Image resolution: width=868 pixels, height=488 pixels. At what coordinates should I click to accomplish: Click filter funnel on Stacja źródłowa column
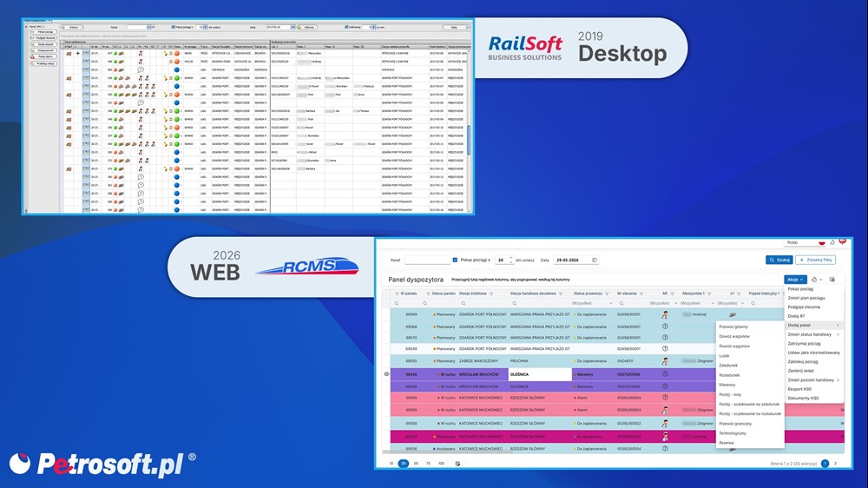point(491,293)
